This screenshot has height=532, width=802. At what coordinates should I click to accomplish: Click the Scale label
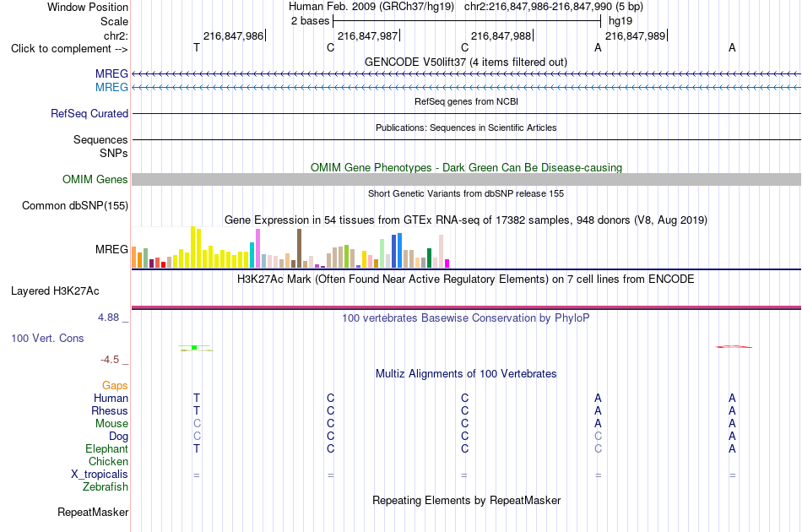pyautogui.click(x=114, y=21)
